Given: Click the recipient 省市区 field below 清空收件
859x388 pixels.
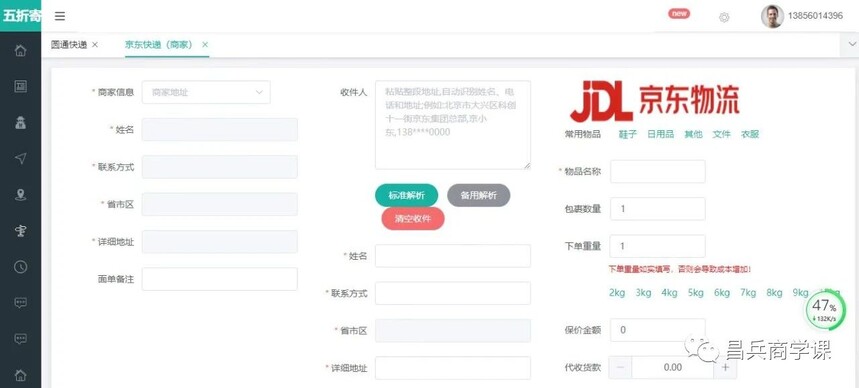Looking at the screenshot, I should 453,331.
